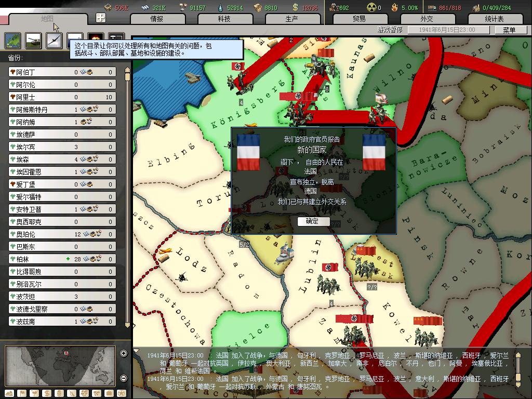Viewport: 532px width, 399px height.
Task: Select the 埃森 province row
Action: pyautogui.click(x=62, y=159)
